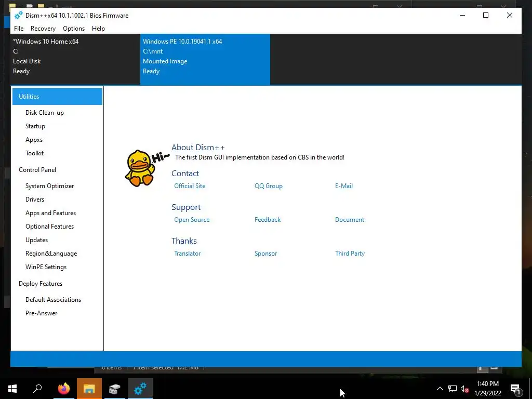Open File Explorer from the taskbar

pos(89,389)
